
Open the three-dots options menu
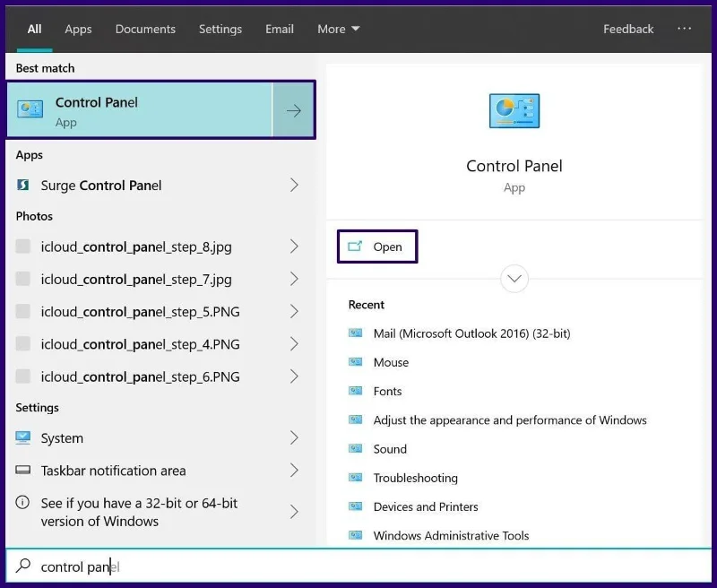684,29
